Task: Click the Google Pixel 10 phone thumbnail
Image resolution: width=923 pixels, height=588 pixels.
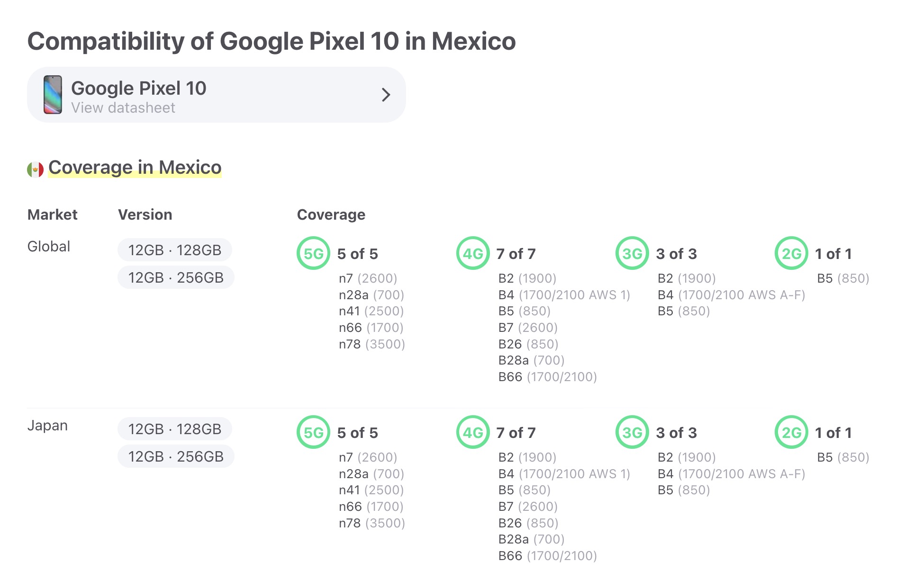Action: (53, 95)
